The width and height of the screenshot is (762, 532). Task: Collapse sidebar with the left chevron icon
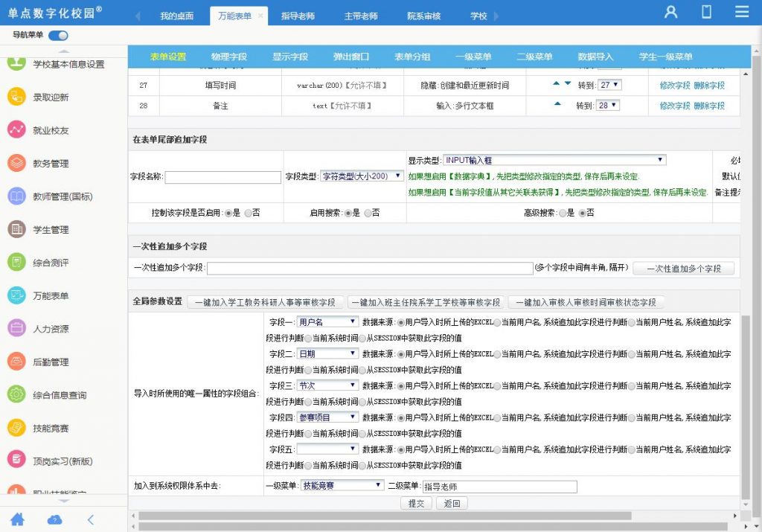click(91, 520)
